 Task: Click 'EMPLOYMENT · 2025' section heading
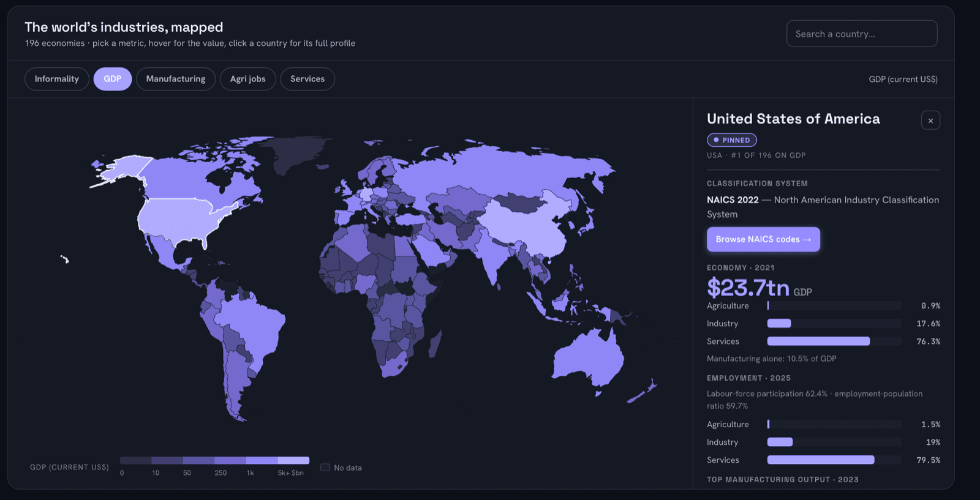pos(748,378)
